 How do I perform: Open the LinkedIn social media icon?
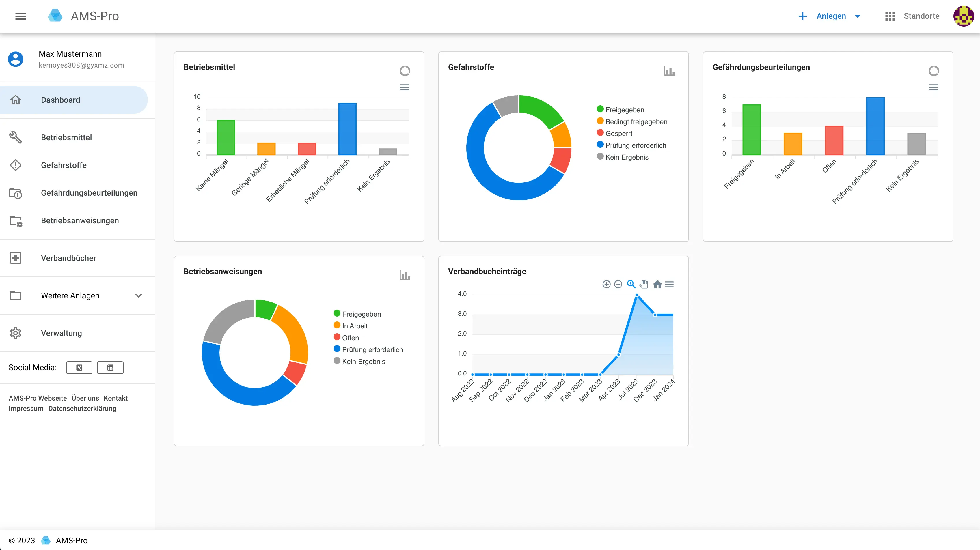[x=110, y=368]
